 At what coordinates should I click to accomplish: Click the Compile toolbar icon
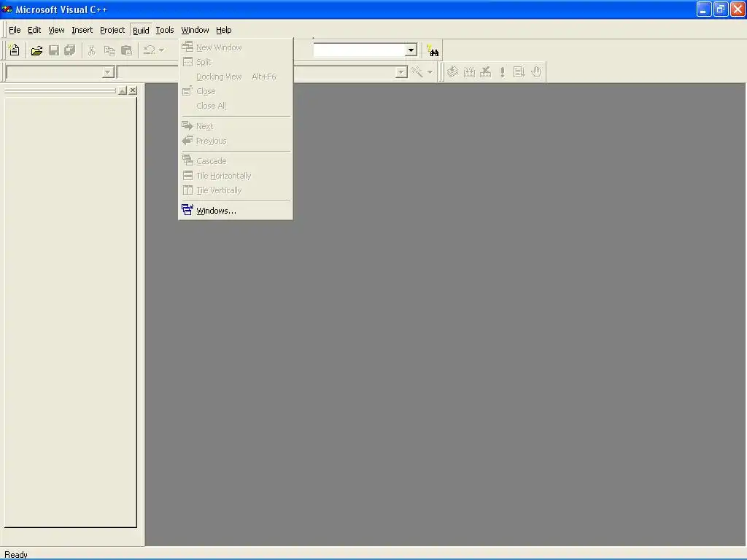(452, 72)
